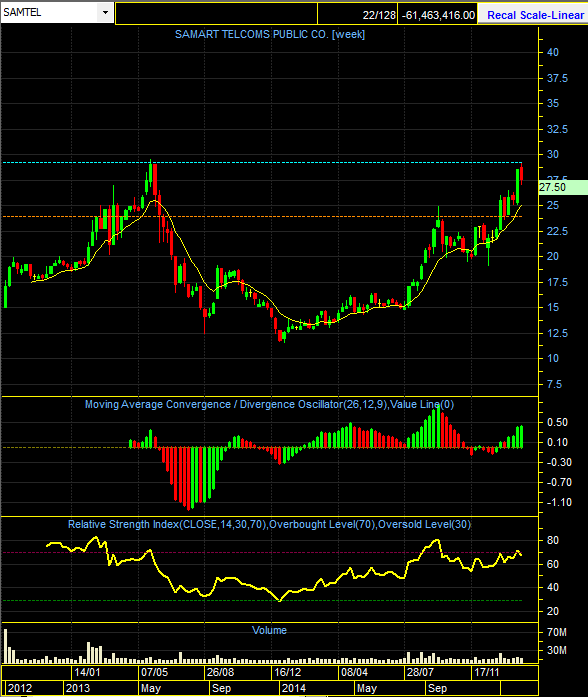Screen dimensions: 588x697
Task: Click the Volume panel title
Action: [269, 630]
